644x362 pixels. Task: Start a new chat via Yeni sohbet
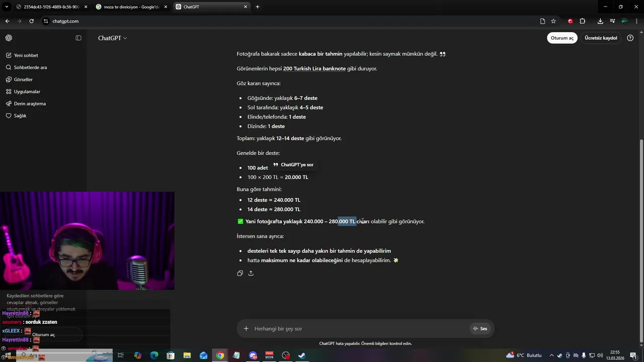click(22, 55)
